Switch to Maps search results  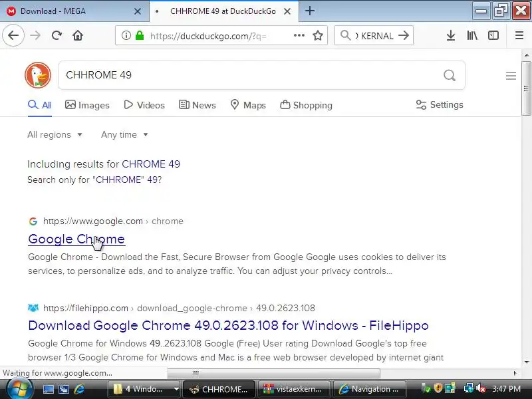248,105
